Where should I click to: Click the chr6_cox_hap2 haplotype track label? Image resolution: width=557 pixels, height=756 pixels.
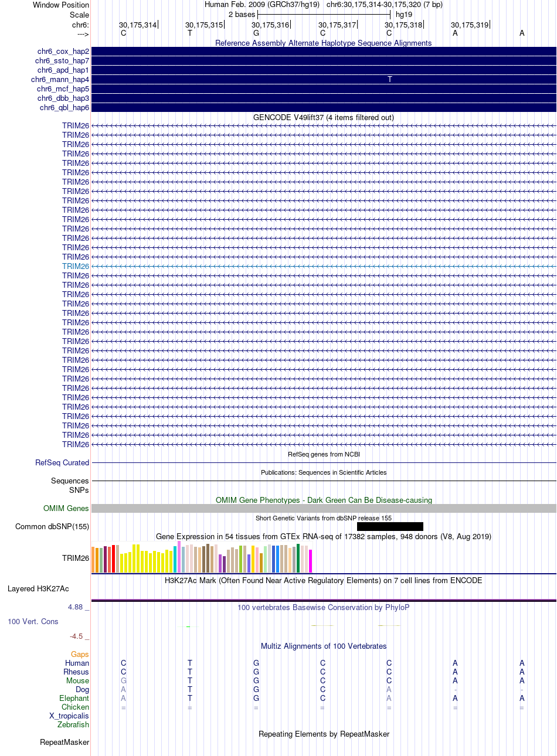(x=63, y=52)
